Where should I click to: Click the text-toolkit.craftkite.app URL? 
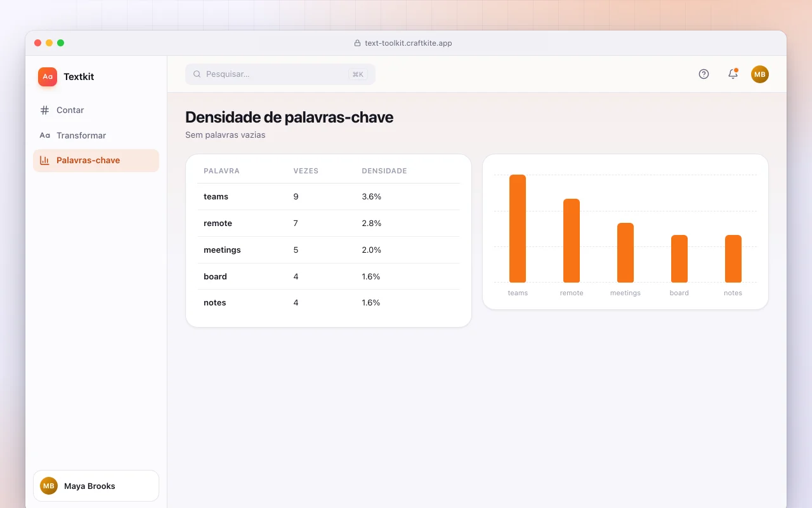pos(409,43)
